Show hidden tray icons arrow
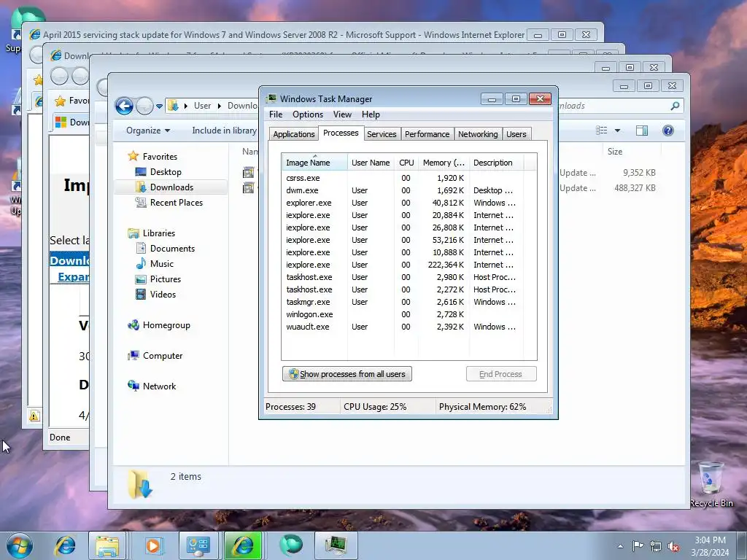The width and height of the screenshot is (747, 560). (620, 546)
